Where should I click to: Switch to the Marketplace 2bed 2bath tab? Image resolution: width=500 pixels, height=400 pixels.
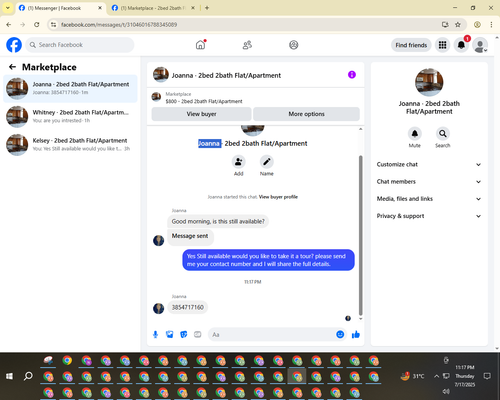153,8
